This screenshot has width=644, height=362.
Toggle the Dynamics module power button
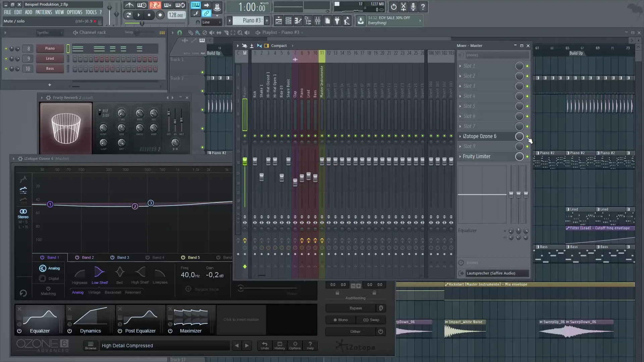point(69,331)
